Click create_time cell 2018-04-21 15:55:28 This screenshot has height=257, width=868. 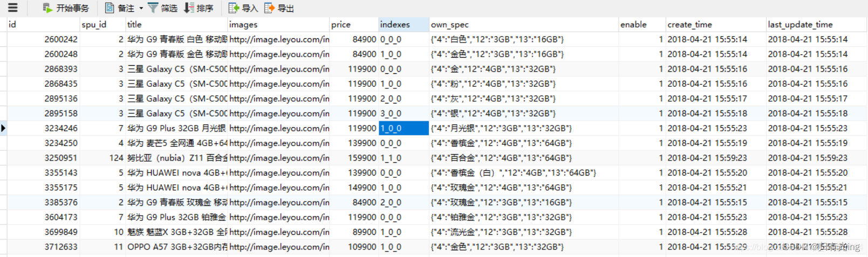tap(716, 232)
